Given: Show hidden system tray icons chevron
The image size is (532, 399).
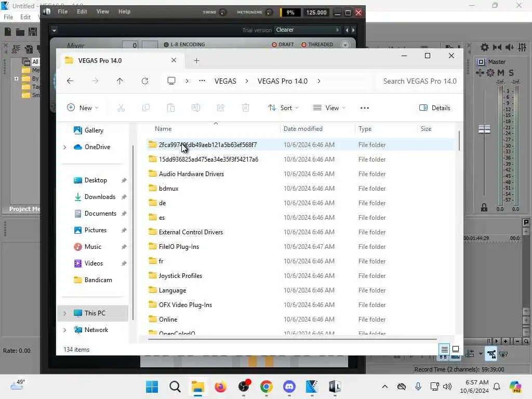Looking at the screenshot, I should (385, 387).
